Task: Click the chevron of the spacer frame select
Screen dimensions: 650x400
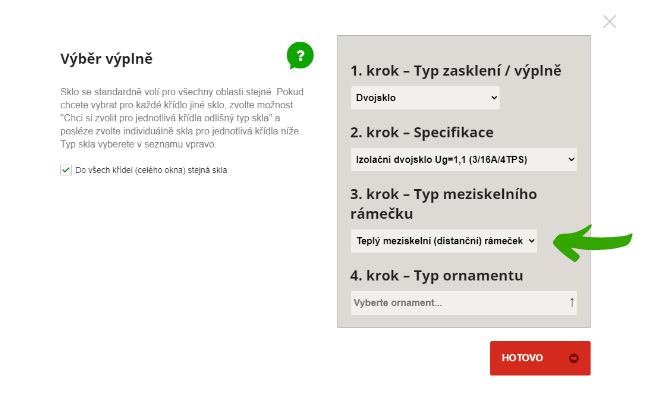Action: tap(531, 240)
